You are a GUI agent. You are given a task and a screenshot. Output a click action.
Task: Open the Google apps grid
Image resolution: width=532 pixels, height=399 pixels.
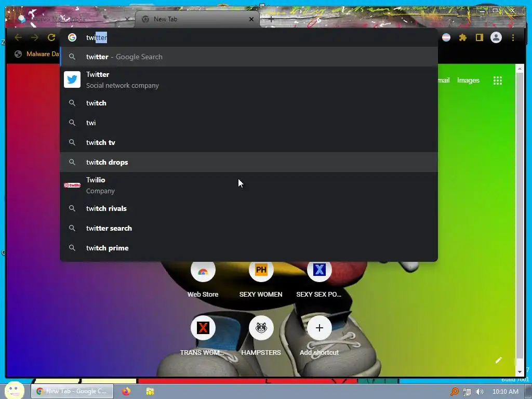click(x=497, y=81)
